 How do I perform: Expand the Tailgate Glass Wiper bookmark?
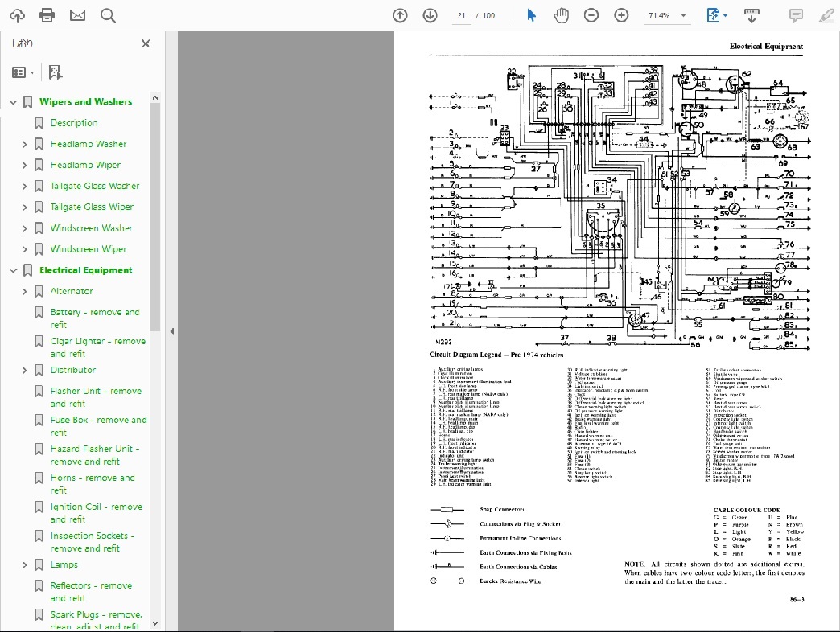(x=24, y=207)
